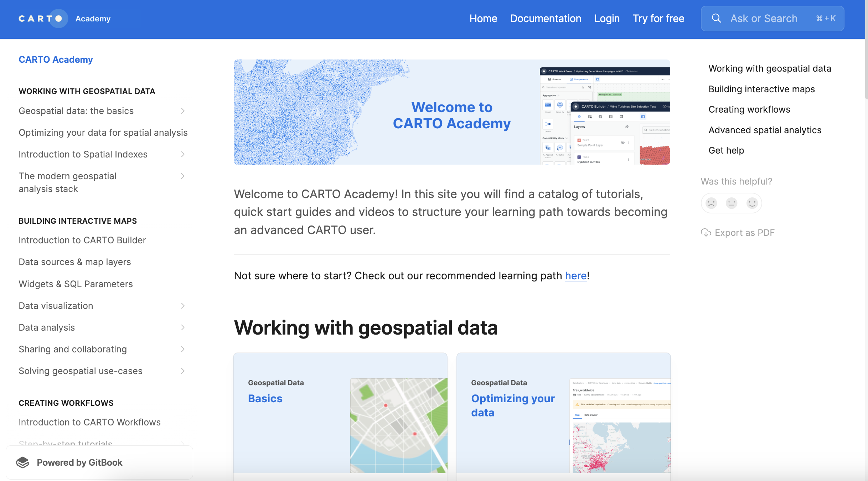
Task: Open Sharing and collaborating sidebar item
Action: coord(73,349)
